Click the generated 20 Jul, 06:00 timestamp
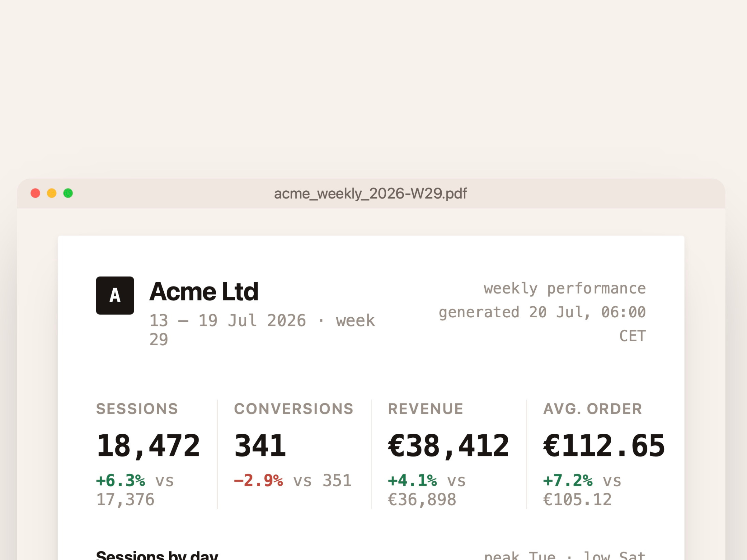Screen dimensions: 747x560 [542, 312]
